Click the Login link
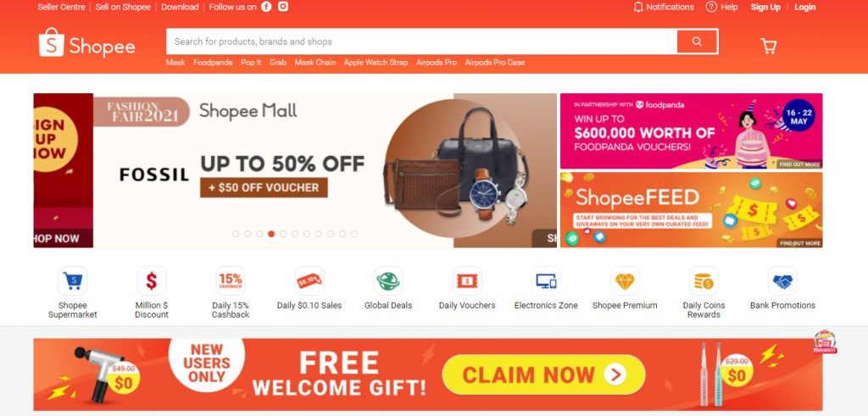868x416 pixels. (x=805, y=7)
